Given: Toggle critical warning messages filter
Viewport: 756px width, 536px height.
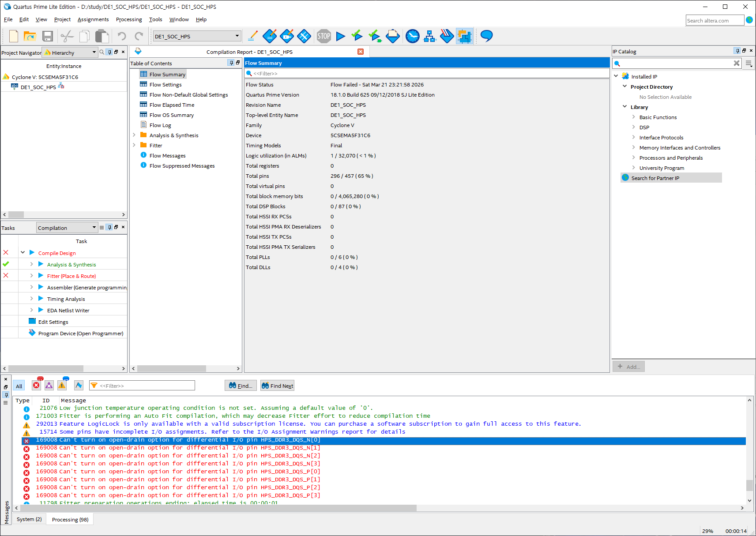Looking at the screenshot, I should click(49, 385).
